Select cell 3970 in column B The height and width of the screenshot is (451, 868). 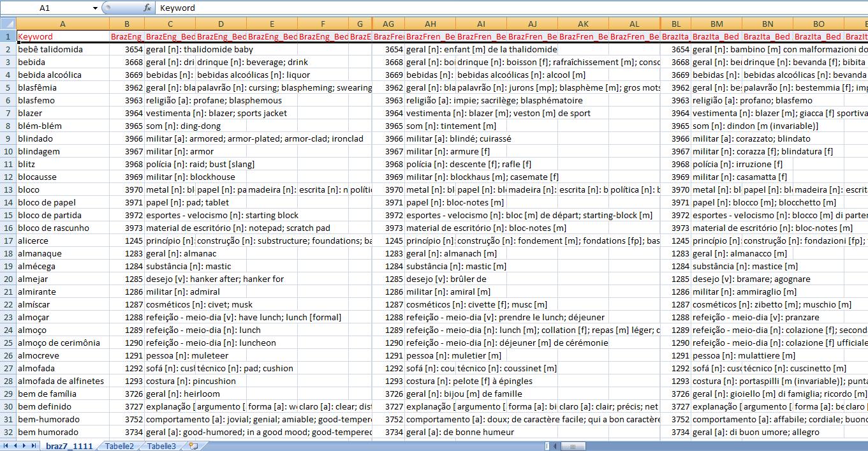click(x=127, y=189)
